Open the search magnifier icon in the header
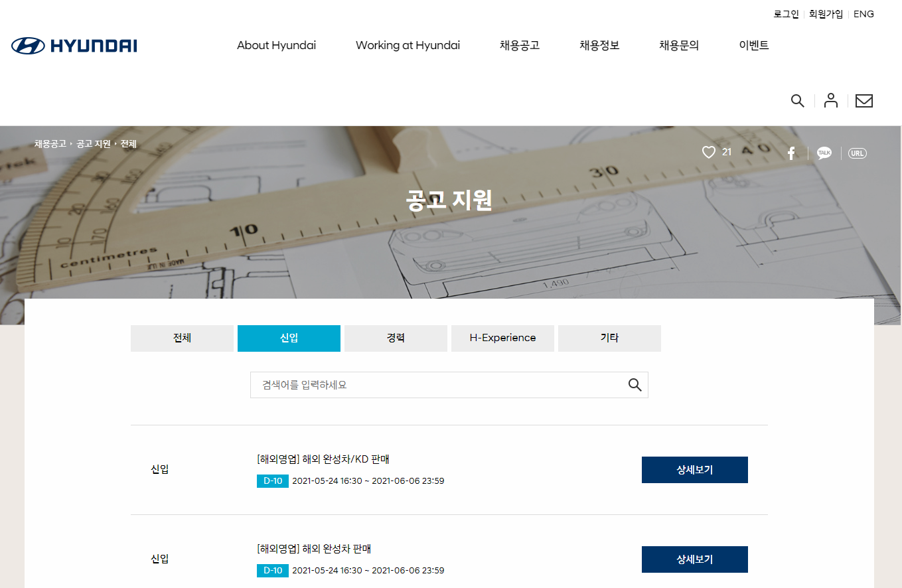 pyautogui.click(x=797, y=100)
